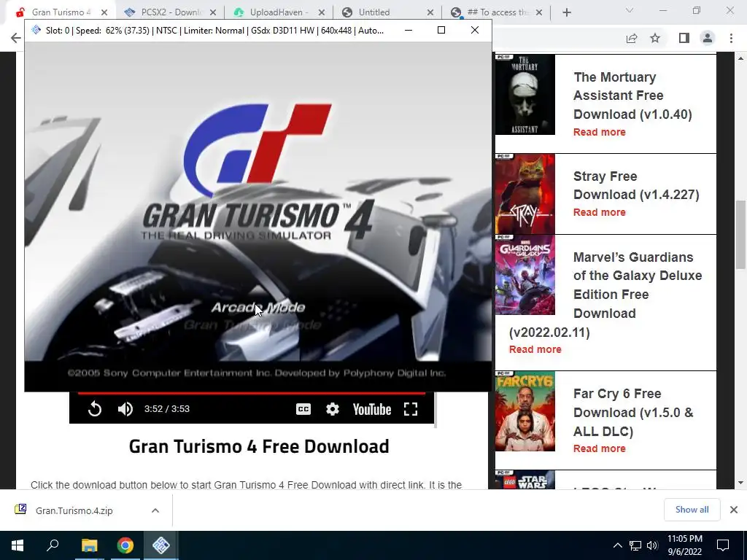Image resolution: width=747 pixels, height=560 pixels.
Task: Bookmark this page with star
Action: 655,38
